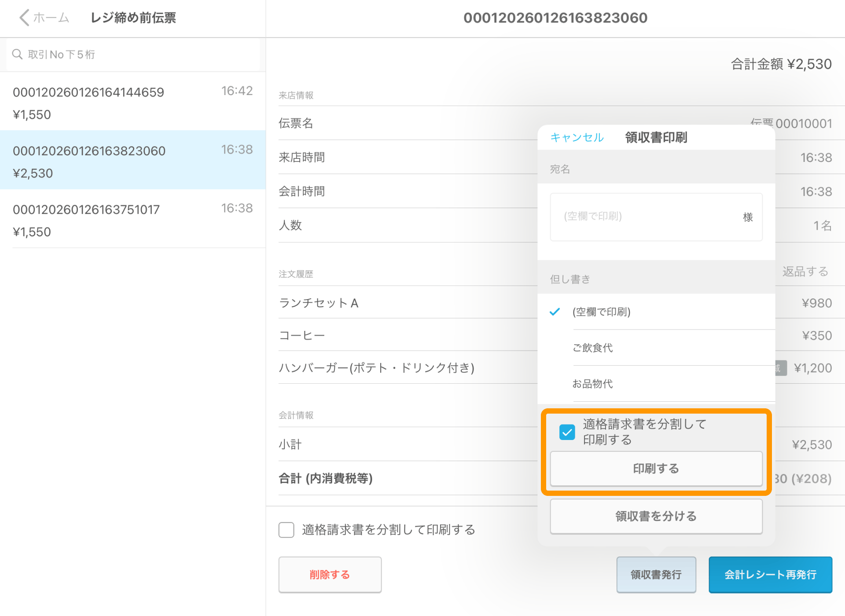Select (空欄で印刷) as the 但し書き option
The image size is (845, 616).
(x=601, y=312)
